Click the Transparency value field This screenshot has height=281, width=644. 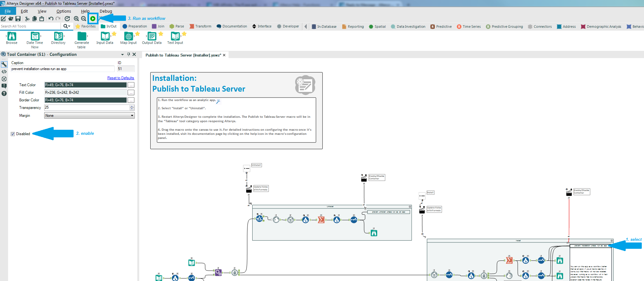[87, 108]
